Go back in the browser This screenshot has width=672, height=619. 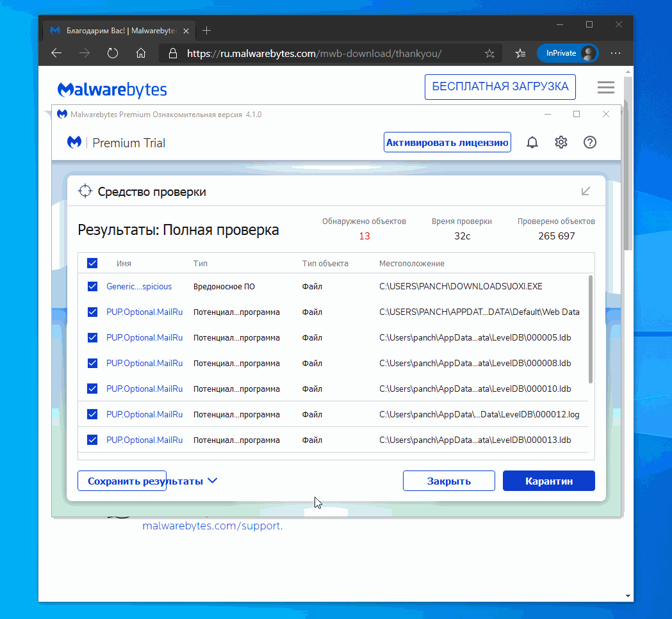(56, 53)
